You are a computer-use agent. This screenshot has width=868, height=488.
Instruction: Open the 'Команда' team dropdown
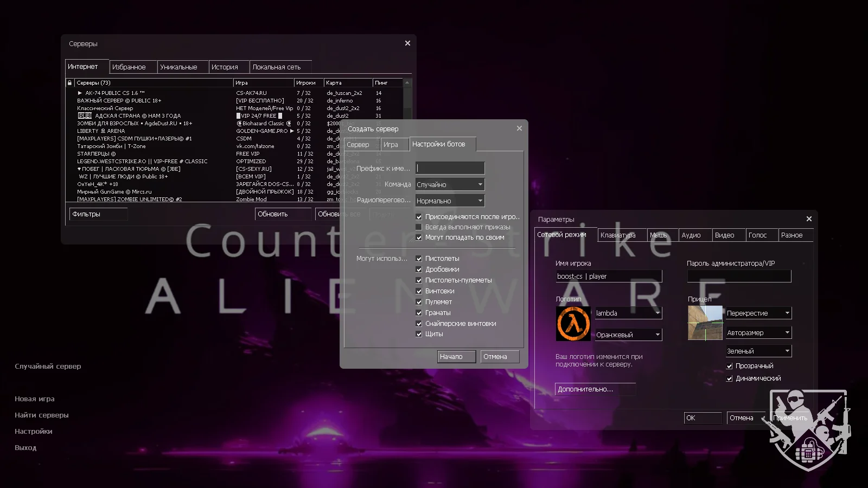pos(450,184)
